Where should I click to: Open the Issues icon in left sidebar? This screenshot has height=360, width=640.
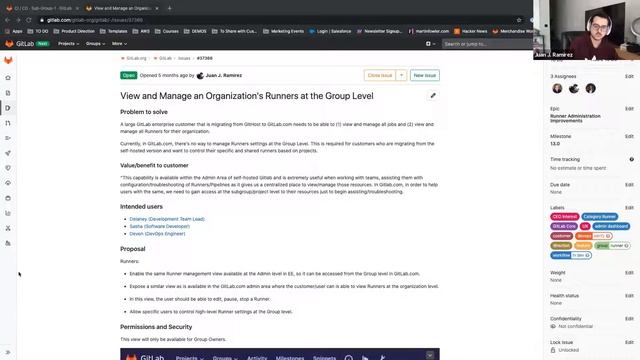[8, 108]
